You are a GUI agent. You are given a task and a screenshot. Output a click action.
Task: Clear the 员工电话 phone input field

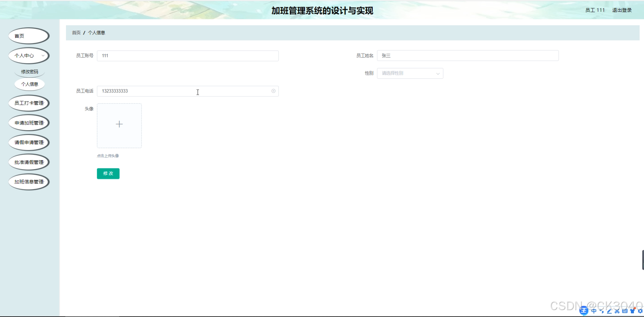pyautogui.click(x=273, y=91)
